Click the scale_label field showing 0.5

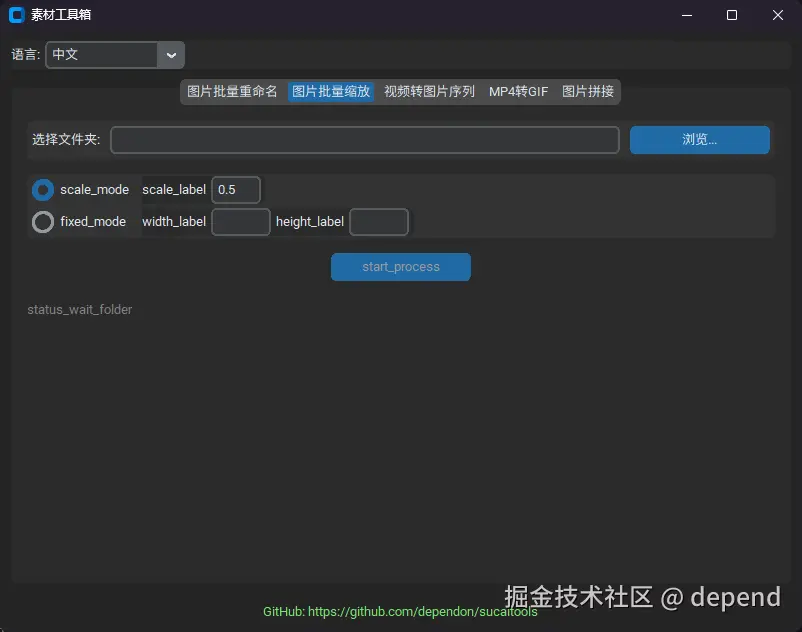(236, 190)
